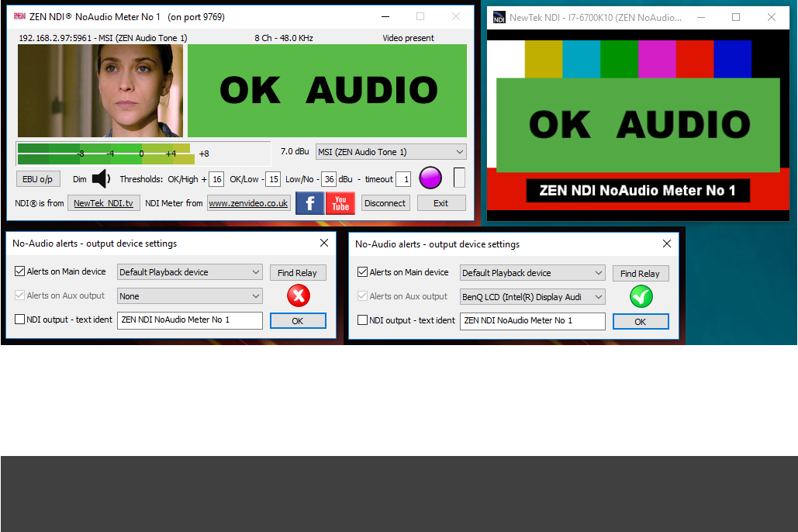Open the YouTube icon link
This screenshot has width=798, height=532.
click(340, 203)
